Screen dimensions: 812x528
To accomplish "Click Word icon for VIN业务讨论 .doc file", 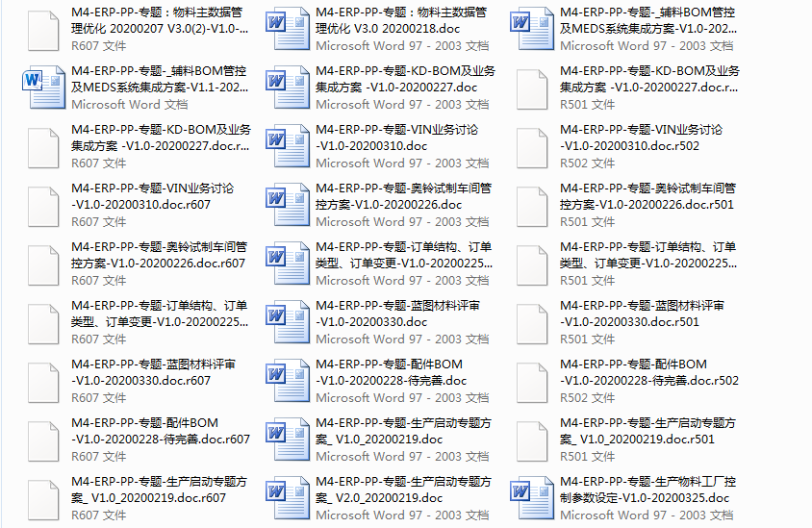I will tap(288, 147).
